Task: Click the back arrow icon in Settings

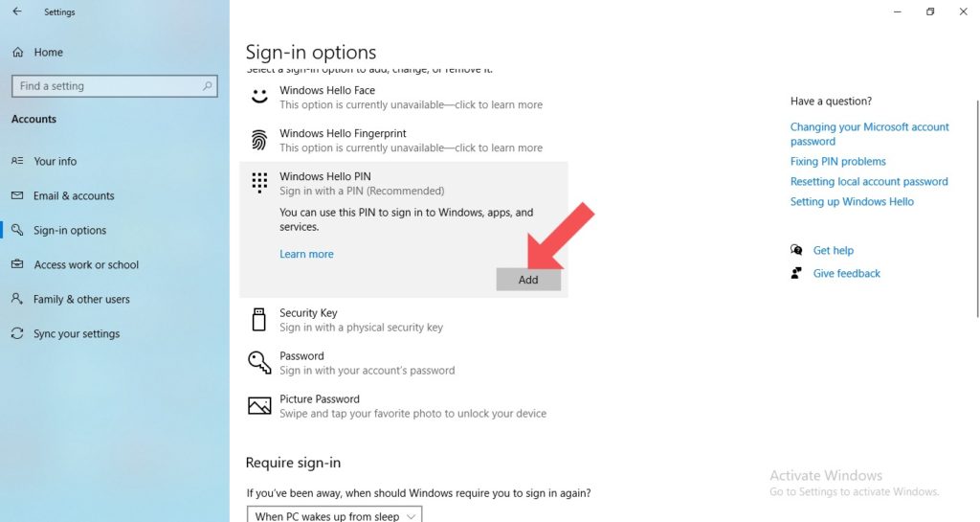Action: click(x=17, y=11)
